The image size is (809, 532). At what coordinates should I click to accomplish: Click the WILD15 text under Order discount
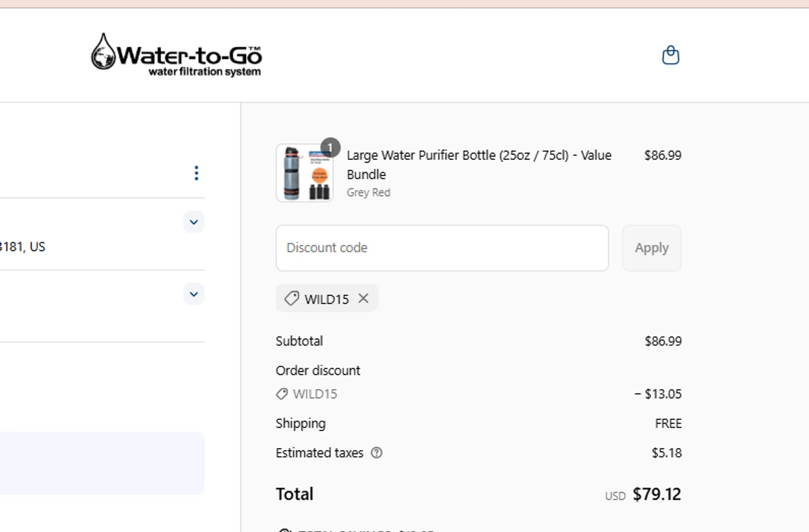(x=315, y=394)
